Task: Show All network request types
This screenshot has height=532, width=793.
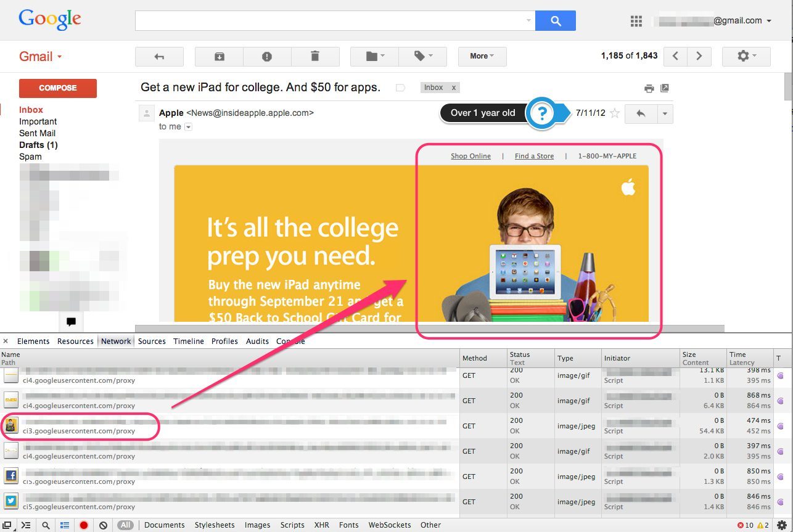Action: tap(126, 525)
